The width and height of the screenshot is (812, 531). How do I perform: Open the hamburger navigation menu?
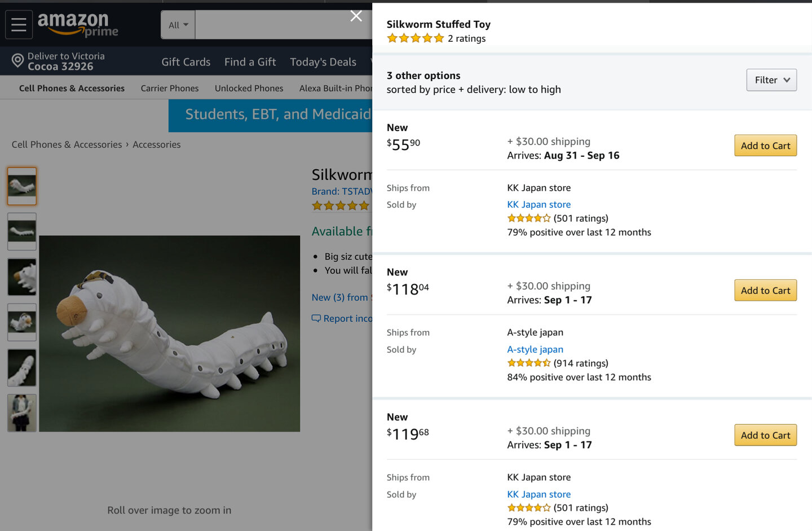19,25
